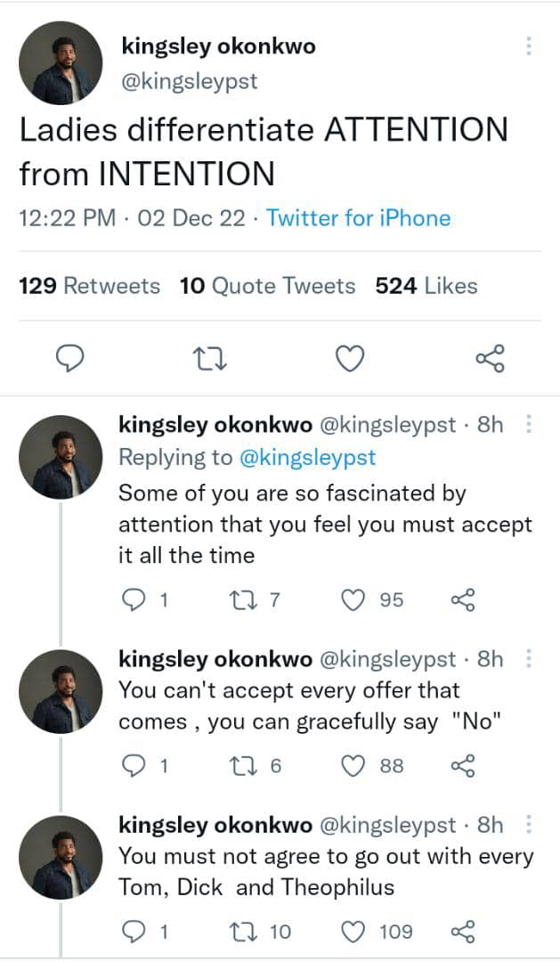Share the 'Tom, Dick and Theophilus' tweet

[x=463, y=932]
